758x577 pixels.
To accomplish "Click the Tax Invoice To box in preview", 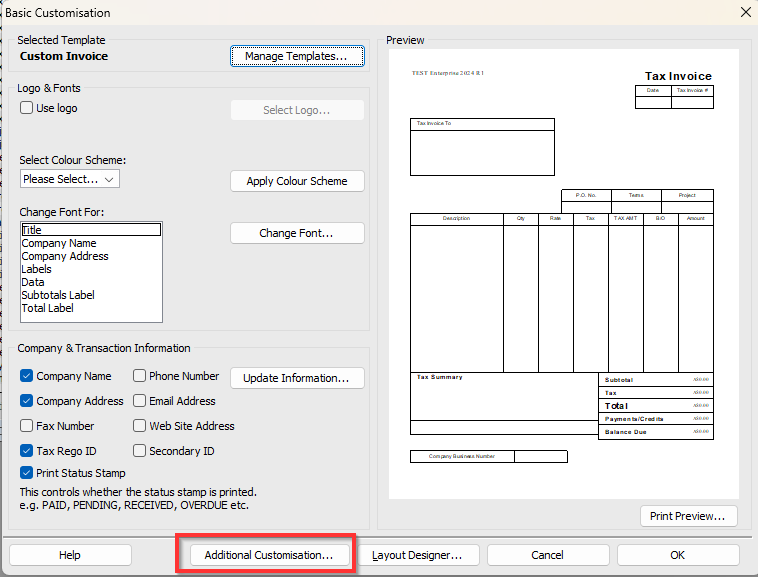I will [x=482, y=147].
